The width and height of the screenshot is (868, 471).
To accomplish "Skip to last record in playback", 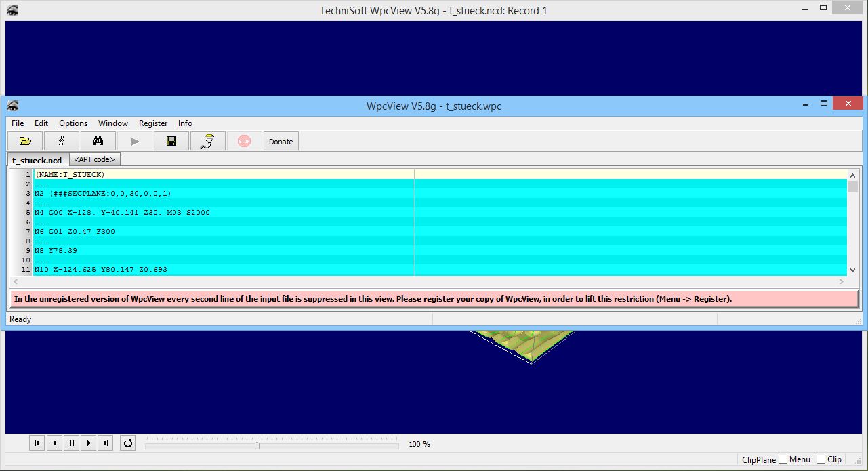I will 105,443.
